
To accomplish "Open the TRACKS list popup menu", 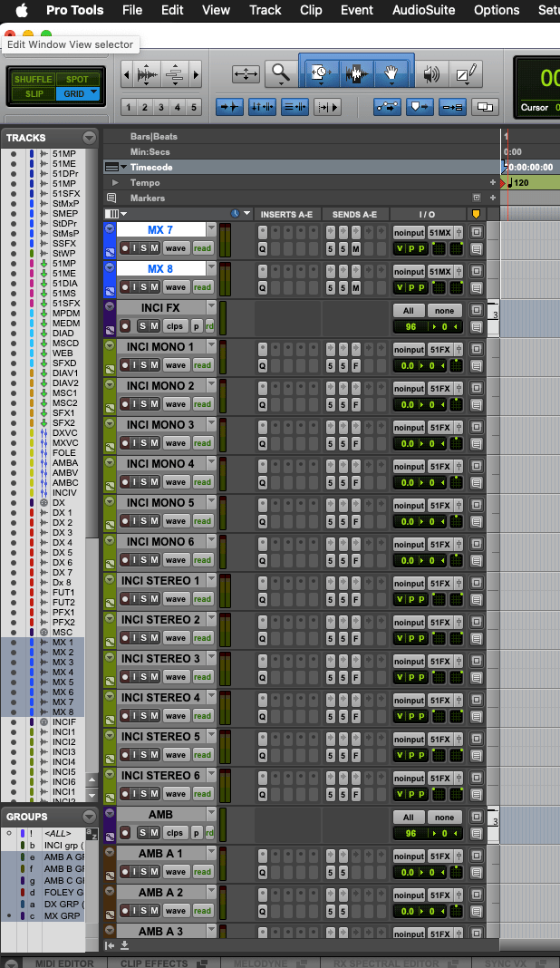I will click(x=90, y=138).
